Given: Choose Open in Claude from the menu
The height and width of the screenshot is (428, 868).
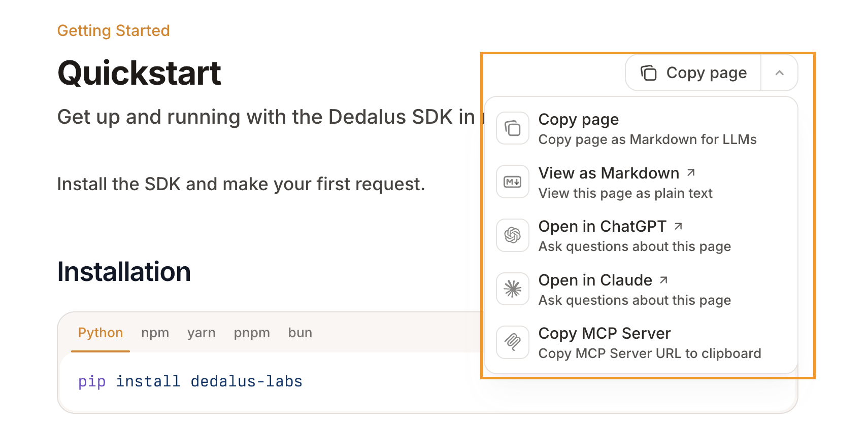Looking at the screenshot, I should [595, 280].
